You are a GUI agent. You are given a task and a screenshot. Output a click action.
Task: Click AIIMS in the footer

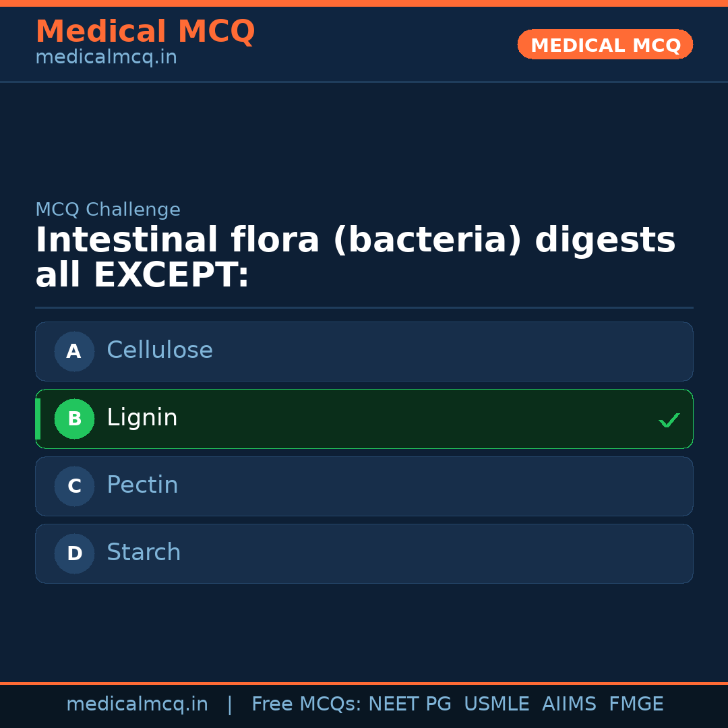569,704
